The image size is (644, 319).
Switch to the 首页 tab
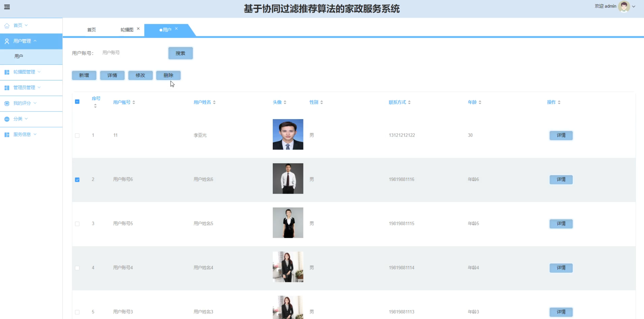tap(92, 30)
